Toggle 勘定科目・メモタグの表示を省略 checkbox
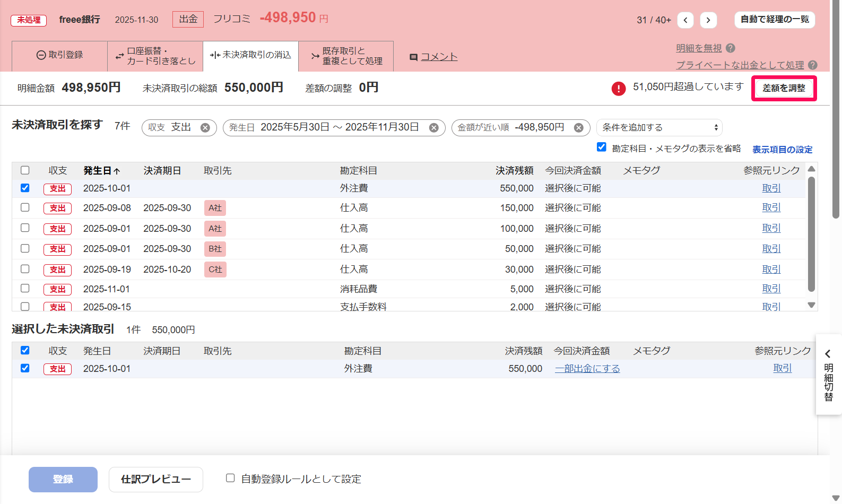The image size is (842, 504). click(602, 147)
